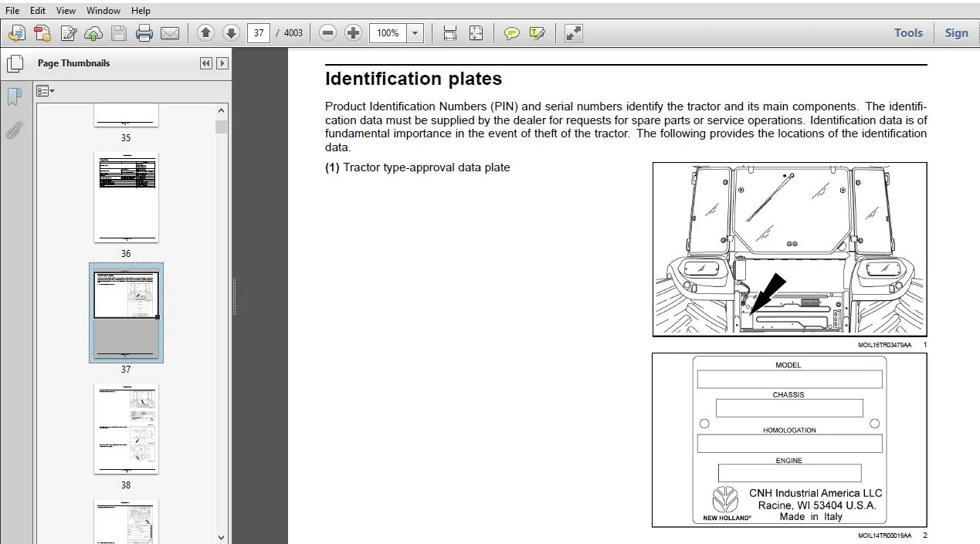Click the email envelope icon
This screenshot has height=544, width=980.
[x=170, y=33]
